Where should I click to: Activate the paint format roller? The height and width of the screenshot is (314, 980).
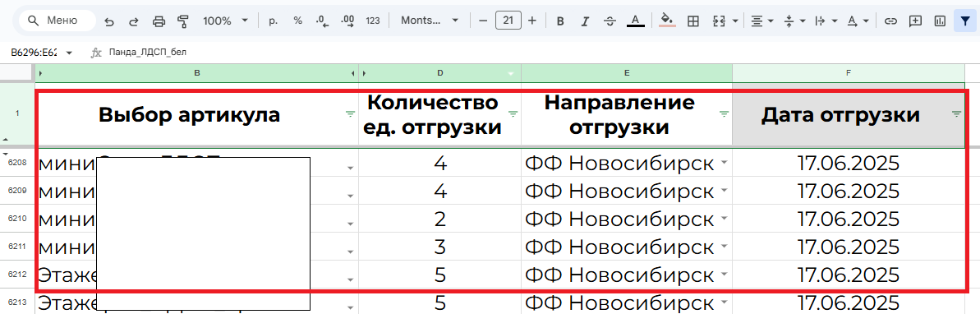point(183,21)
